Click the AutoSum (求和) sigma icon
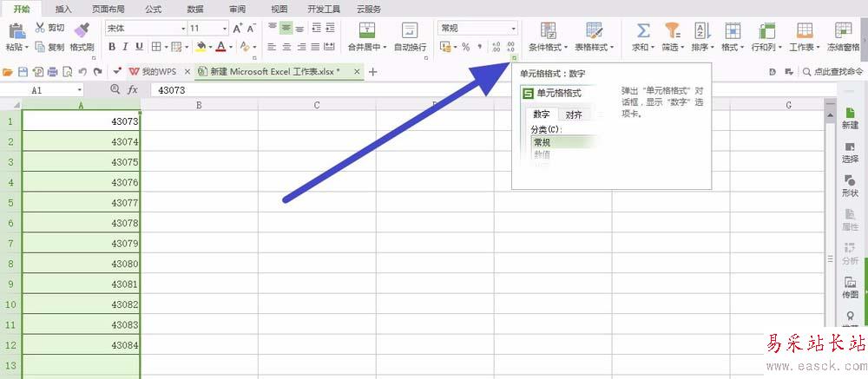868x379 pixels. [643, 30]
